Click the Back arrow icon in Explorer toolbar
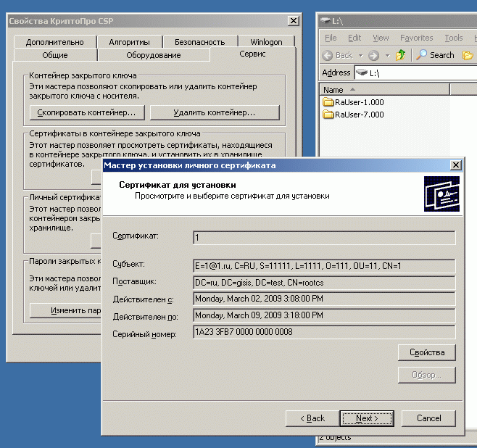 coord(328,55)
